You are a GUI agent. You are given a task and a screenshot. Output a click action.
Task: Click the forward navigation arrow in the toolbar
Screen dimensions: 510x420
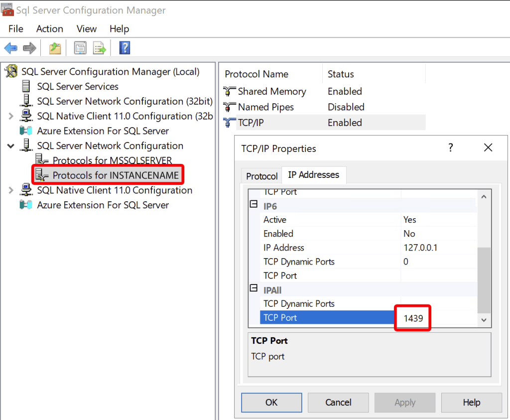click(29, 48)
